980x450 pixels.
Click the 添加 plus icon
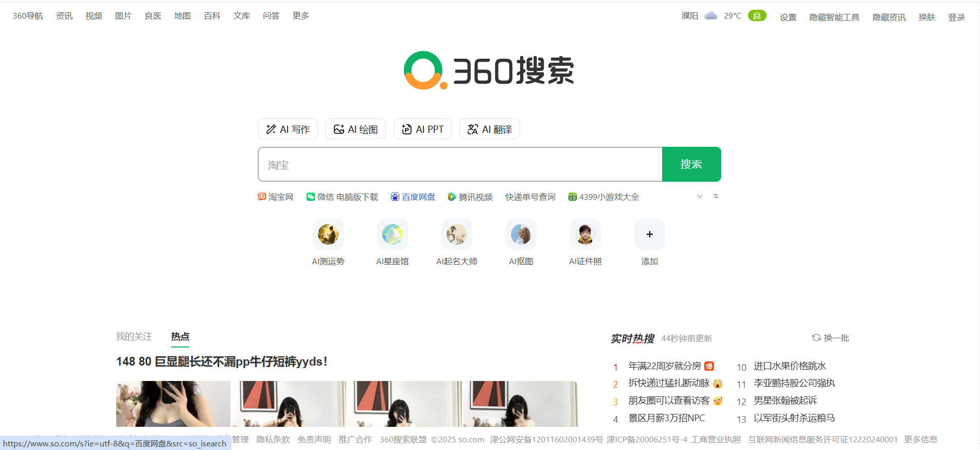[650, 234]
